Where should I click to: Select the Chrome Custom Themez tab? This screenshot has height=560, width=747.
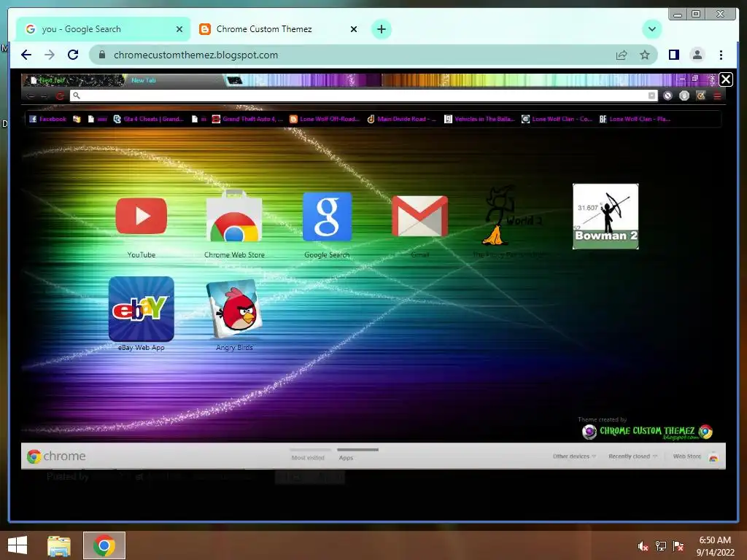click(x=278, y=29)
